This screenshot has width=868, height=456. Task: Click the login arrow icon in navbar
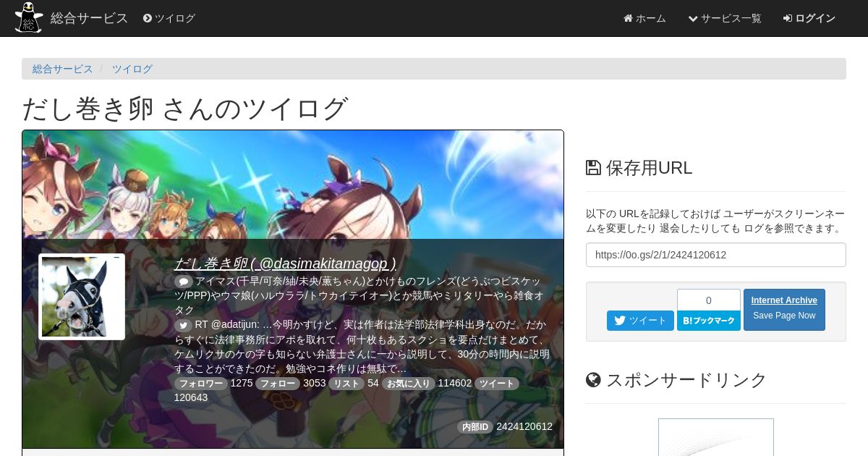[787, 18]
